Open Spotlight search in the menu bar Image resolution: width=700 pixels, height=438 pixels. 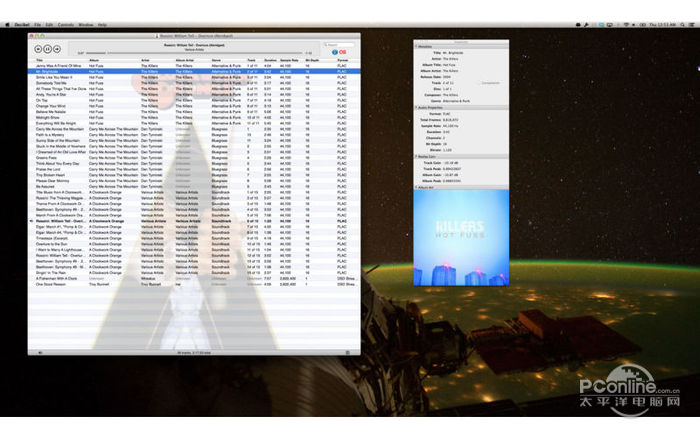682,25
